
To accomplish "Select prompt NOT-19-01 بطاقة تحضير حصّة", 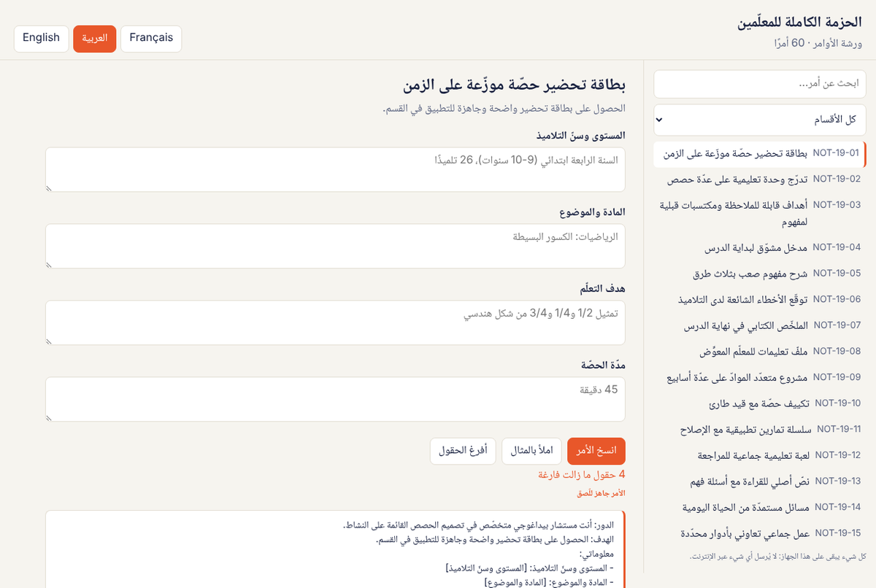I will (x=759, y=154).
